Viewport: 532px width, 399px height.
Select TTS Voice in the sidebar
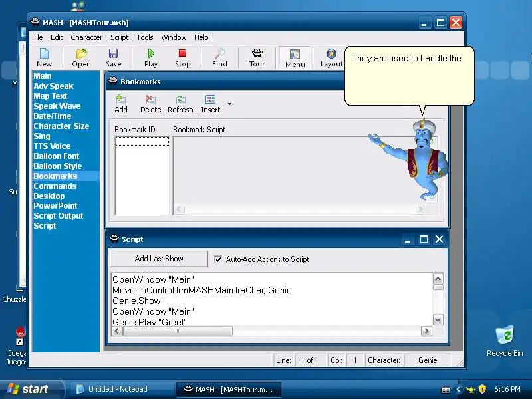(x=52, y=146)
